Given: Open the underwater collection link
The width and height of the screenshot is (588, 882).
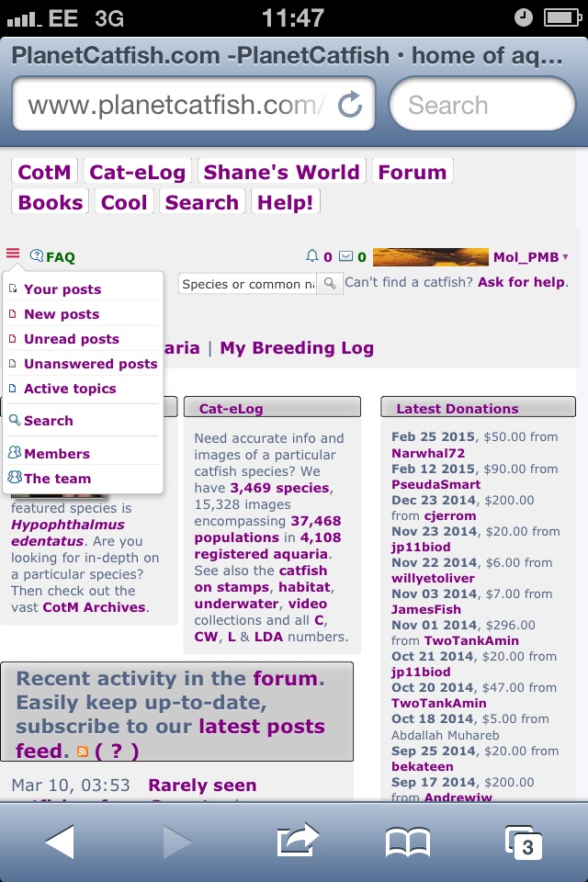Looking at the screenshot, I should point(236,604).
